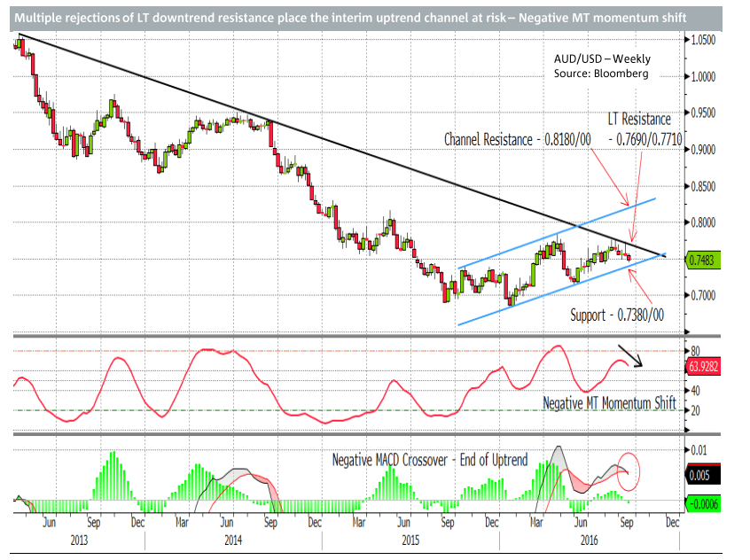
Task: Select the 2013 year label on timeline
Action: (80, 538)
